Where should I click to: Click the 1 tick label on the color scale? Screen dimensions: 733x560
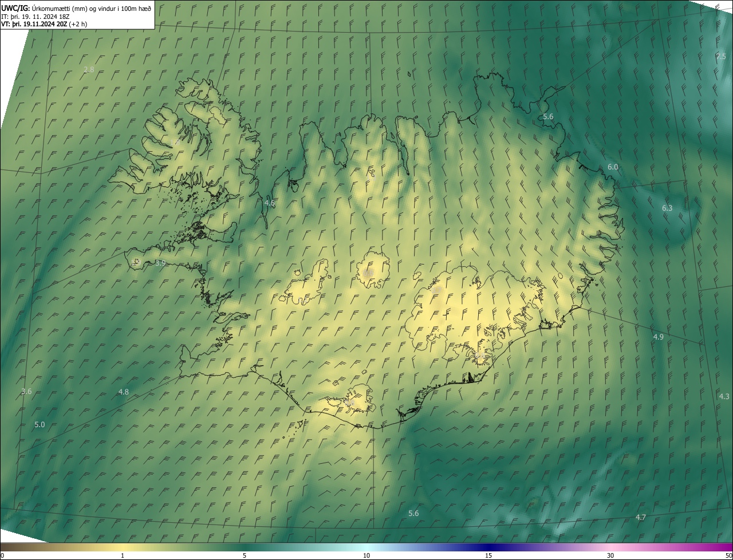[x=123, y=556]
